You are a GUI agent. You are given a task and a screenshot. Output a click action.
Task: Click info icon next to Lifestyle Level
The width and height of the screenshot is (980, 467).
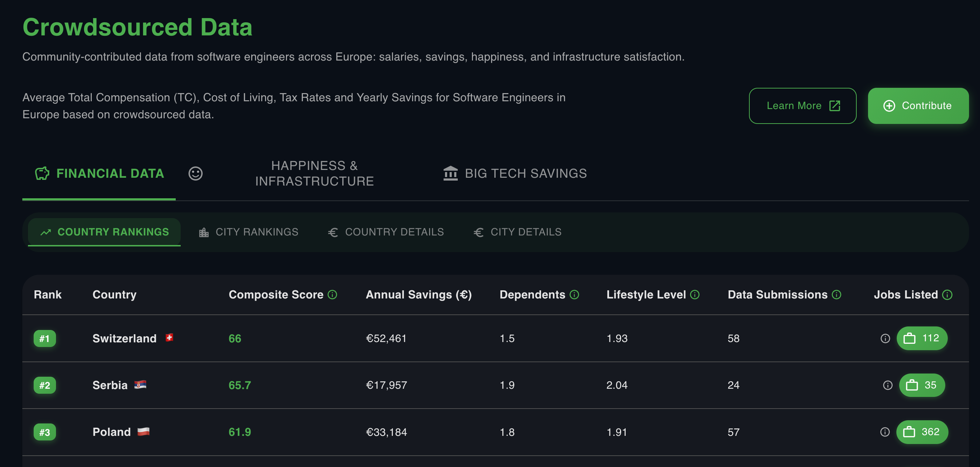pos(695,295)
